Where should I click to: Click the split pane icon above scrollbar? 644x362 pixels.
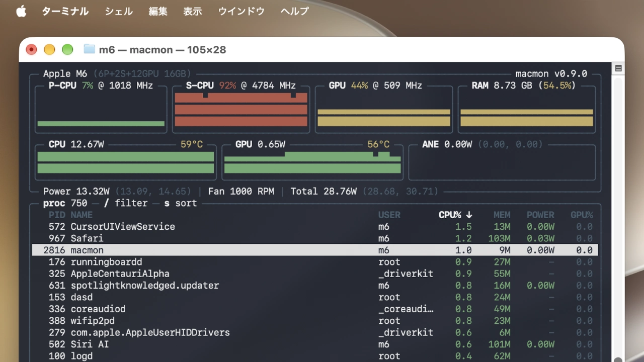click(x=618, y=68)
